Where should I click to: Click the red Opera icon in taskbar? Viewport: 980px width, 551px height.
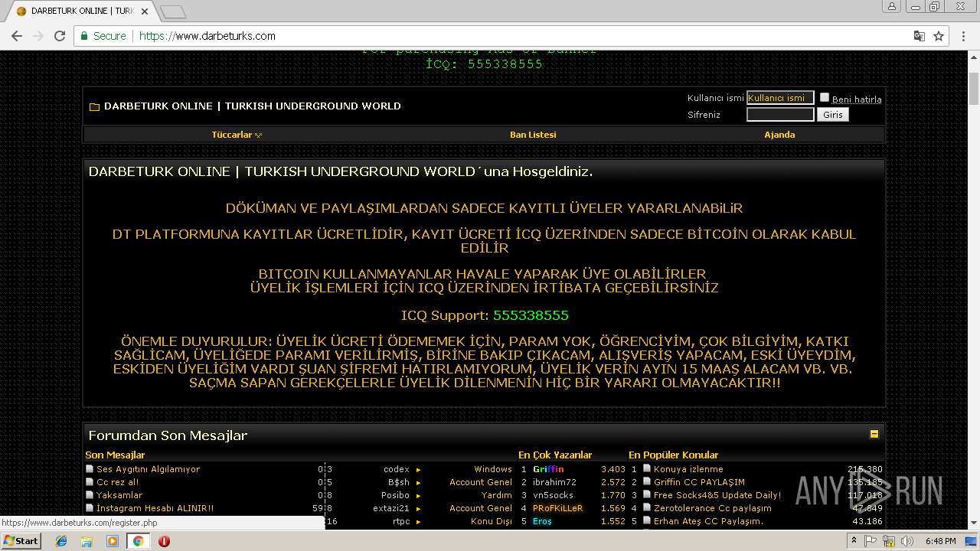coord(164,541)
